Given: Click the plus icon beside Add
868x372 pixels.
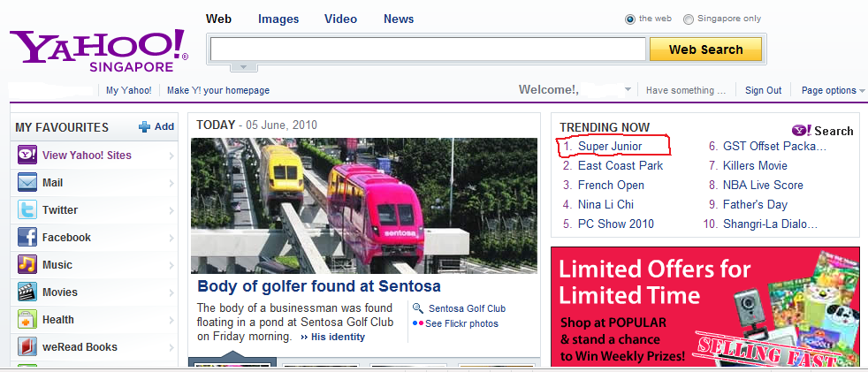Looking at the screenshot, I should 144,126.
